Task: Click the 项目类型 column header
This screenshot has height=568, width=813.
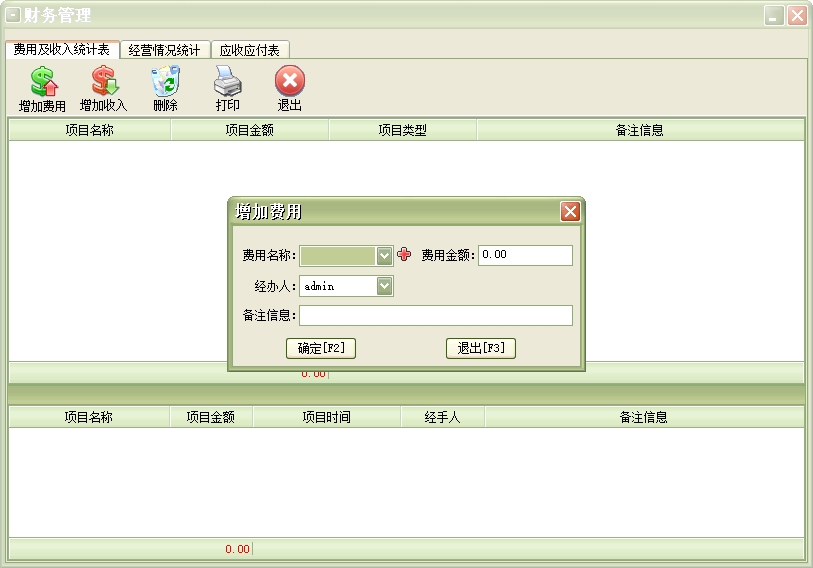Action: pyautogui.click(x=402, y=130)
